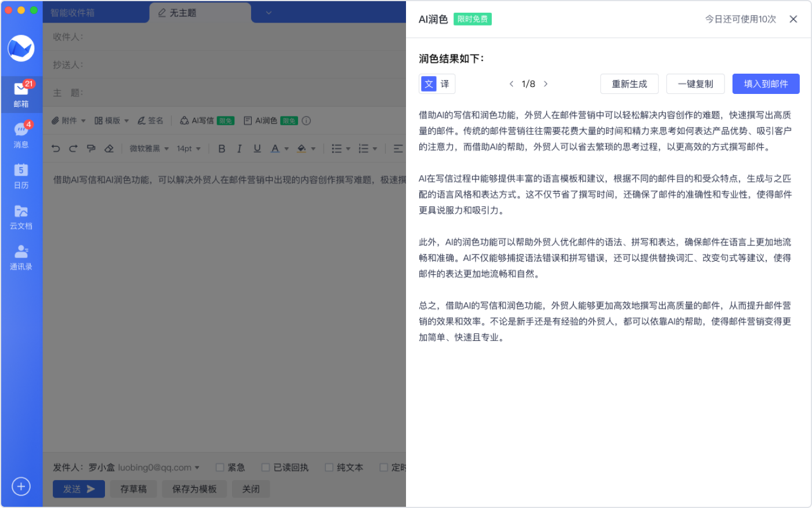Viewport: 812px width, 508px height.
Task: Open the Messages icon in sidebar
Action: click(x=21, y=134)
